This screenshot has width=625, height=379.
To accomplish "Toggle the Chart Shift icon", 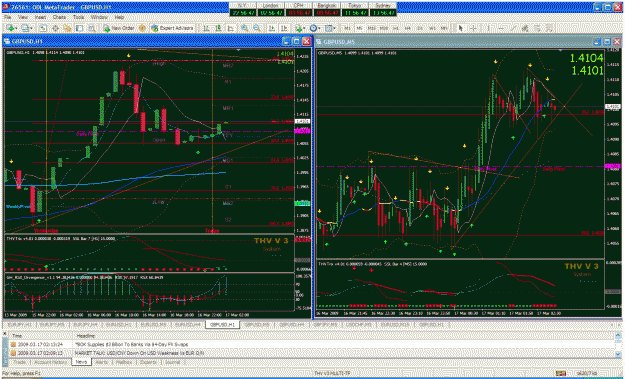I will coord(284,28).
